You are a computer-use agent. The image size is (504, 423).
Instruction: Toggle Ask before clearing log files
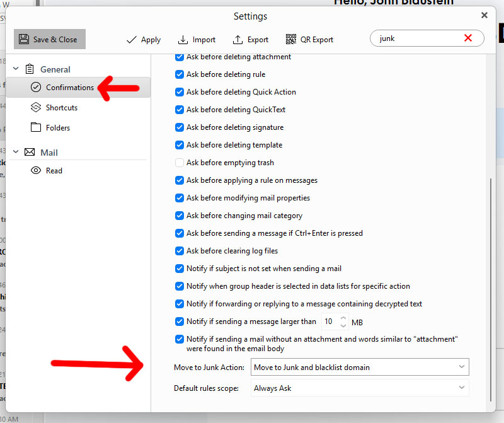pos(180,251)
